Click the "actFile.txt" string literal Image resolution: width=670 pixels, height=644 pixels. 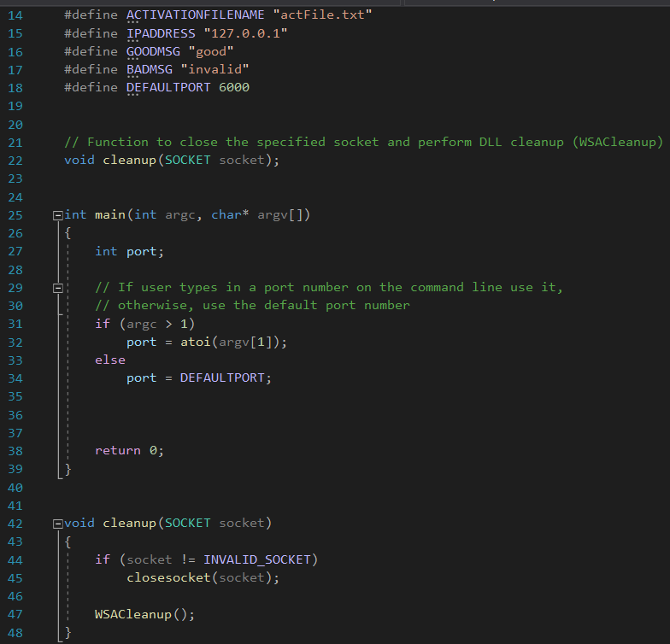(x=322, y=15)
